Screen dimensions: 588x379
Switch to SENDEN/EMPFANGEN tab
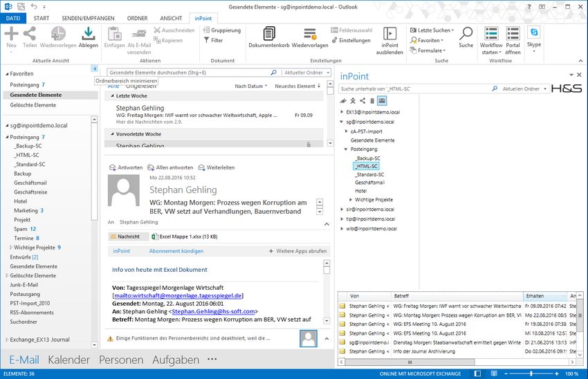coord(88,18)
